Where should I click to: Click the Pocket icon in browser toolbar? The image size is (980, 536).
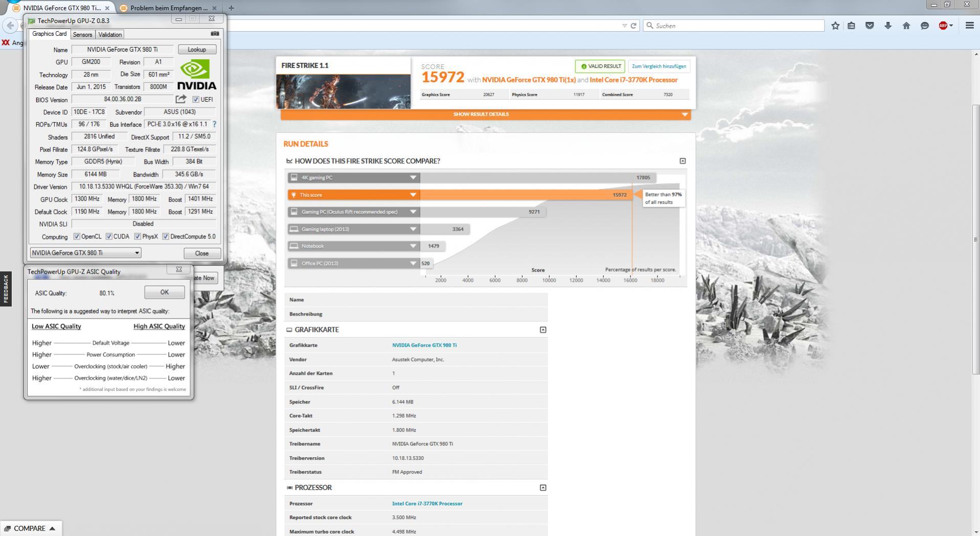[870, 26]
